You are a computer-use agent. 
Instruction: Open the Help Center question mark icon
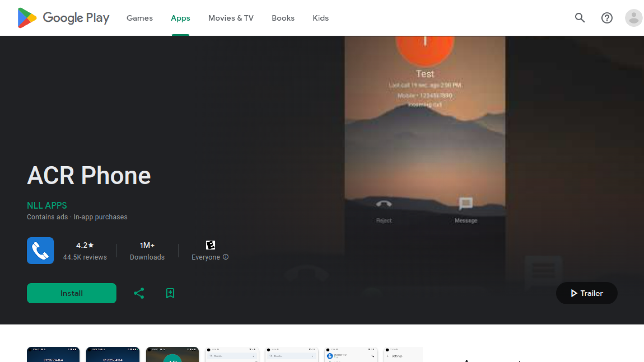(x=607, y=18)
